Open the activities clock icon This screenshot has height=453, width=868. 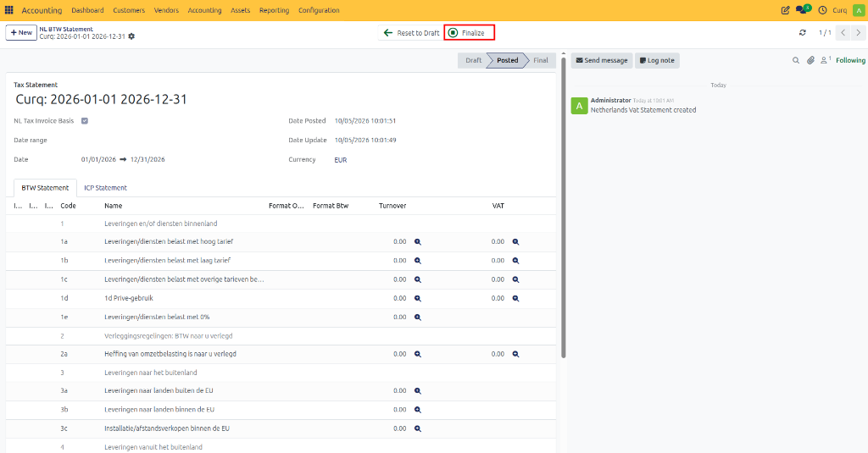point(822,10)
